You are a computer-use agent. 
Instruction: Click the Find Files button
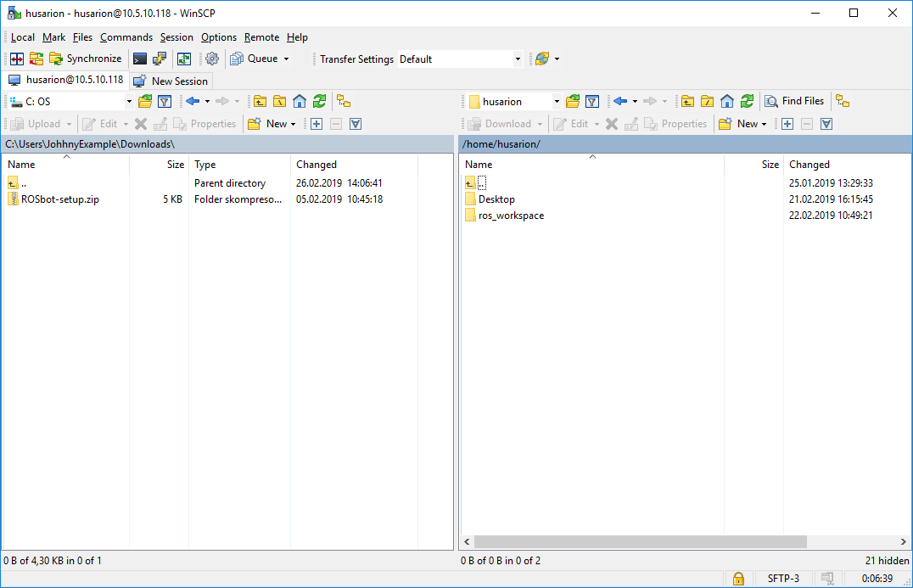pyautogui.click(x=795, y=101)
